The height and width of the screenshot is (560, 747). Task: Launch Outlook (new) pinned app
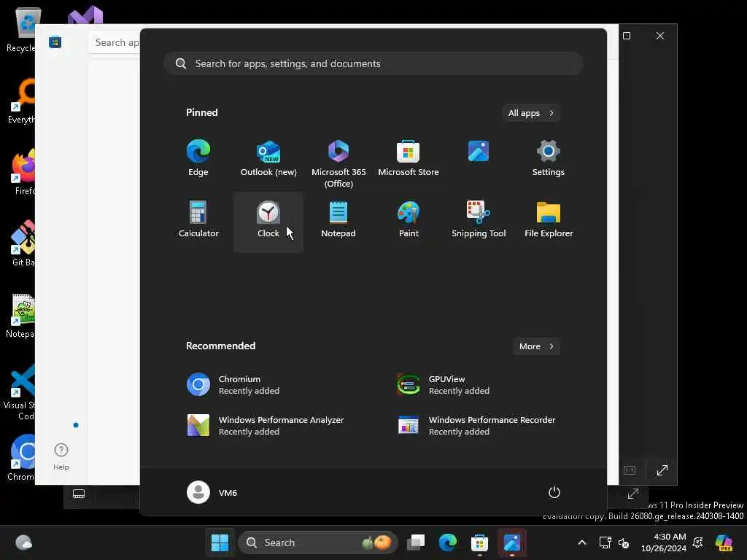(x=268, y=158)
